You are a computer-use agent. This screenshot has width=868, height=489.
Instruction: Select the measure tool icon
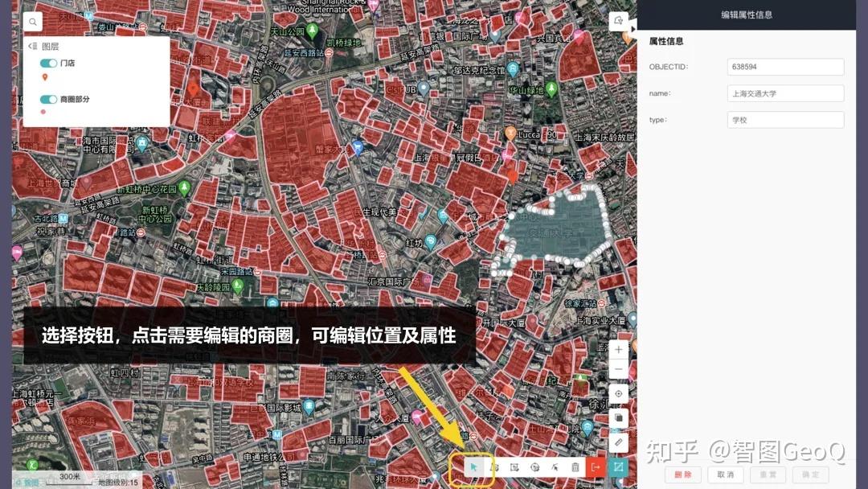(x=618, y=442)
